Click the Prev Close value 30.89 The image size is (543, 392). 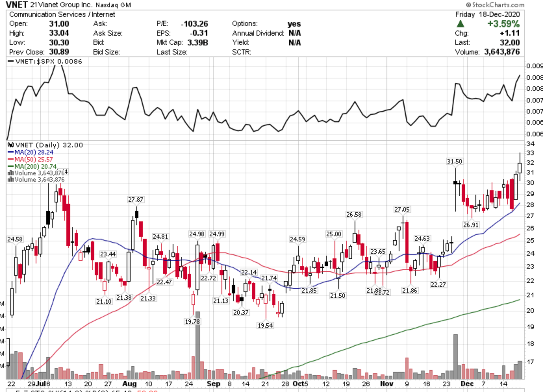click(x=59, y=52)
